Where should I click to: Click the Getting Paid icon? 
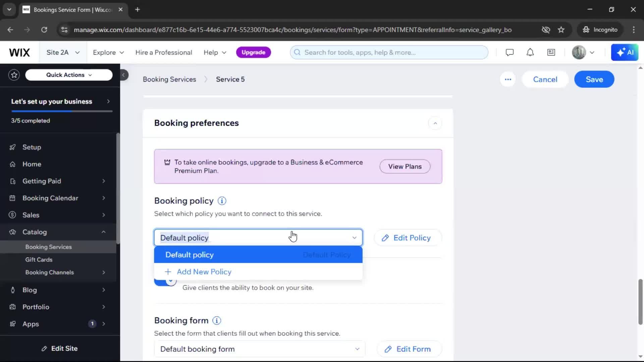12,181
